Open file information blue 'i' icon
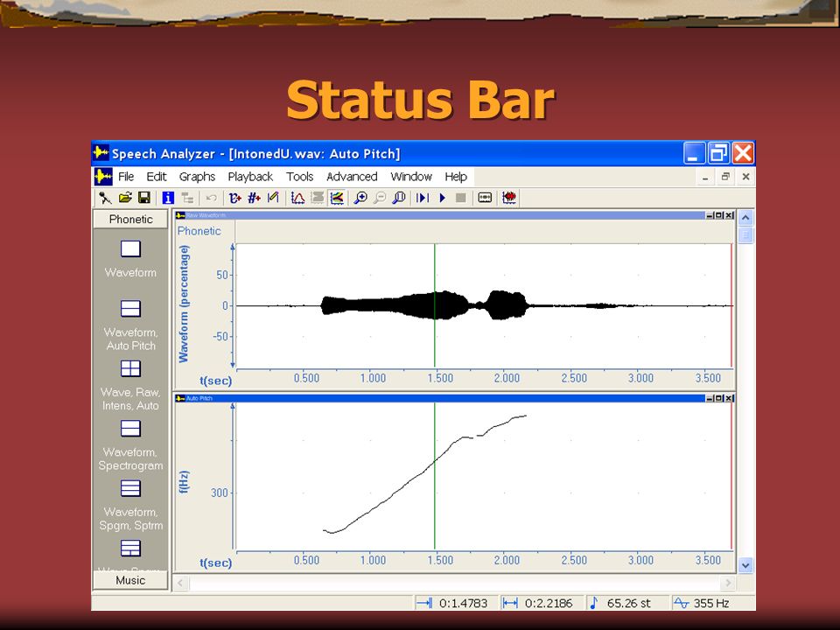Screen dimensions: 840x630 [168, 198]
